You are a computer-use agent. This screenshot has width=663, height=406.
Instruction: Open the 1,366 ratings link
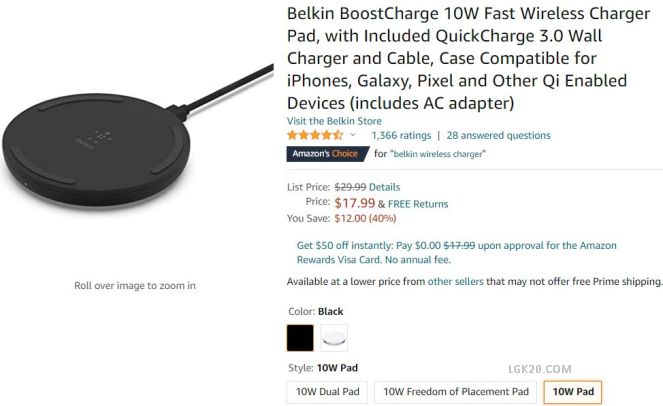400,135
